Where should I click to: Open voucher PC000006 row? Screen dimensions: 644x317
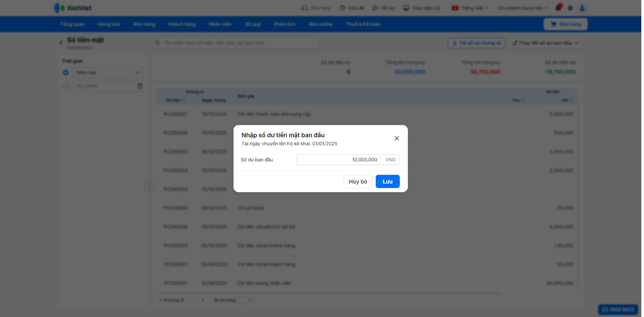pos(366,133)
